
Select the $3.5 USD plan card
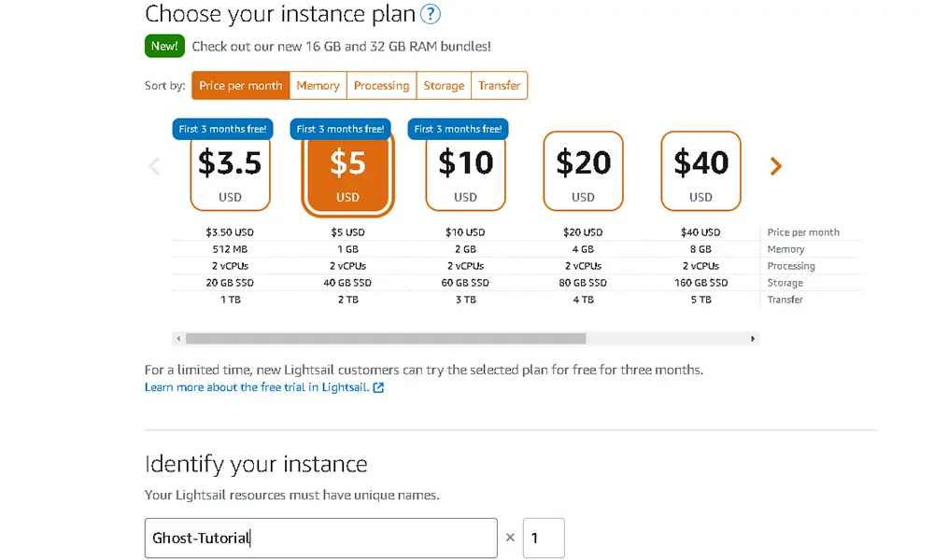[230, 171]
